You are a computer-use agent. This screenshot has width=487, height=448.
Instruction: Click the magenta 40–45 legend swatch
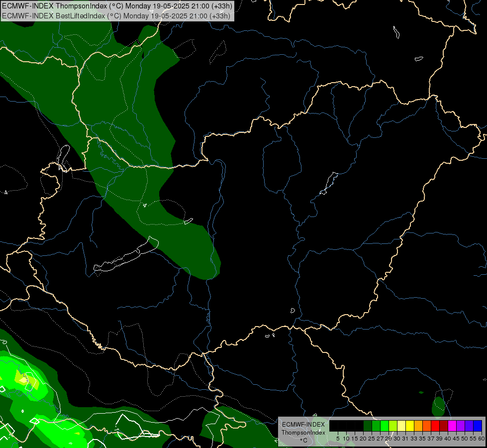452,426
